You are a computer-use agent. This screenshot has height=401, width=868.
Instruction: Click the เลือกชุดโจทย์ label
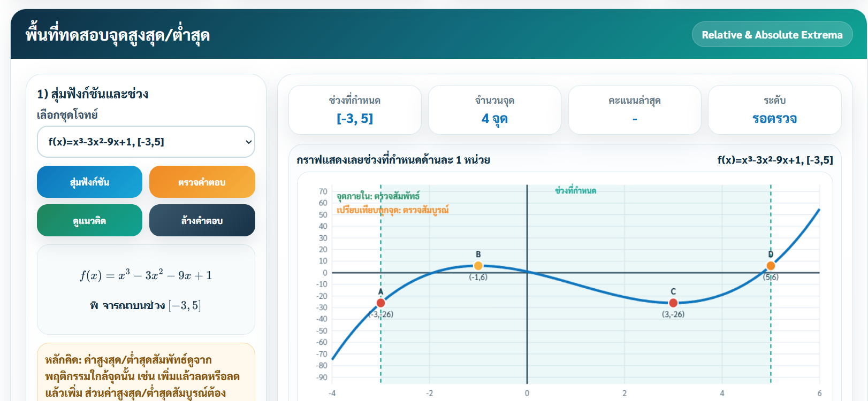[x=67, y=115]
